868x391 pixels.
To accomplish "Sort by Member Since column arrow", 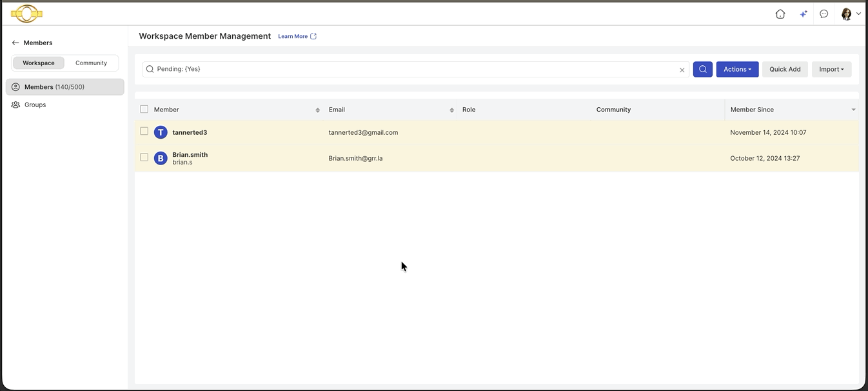I will click(853, 110).
